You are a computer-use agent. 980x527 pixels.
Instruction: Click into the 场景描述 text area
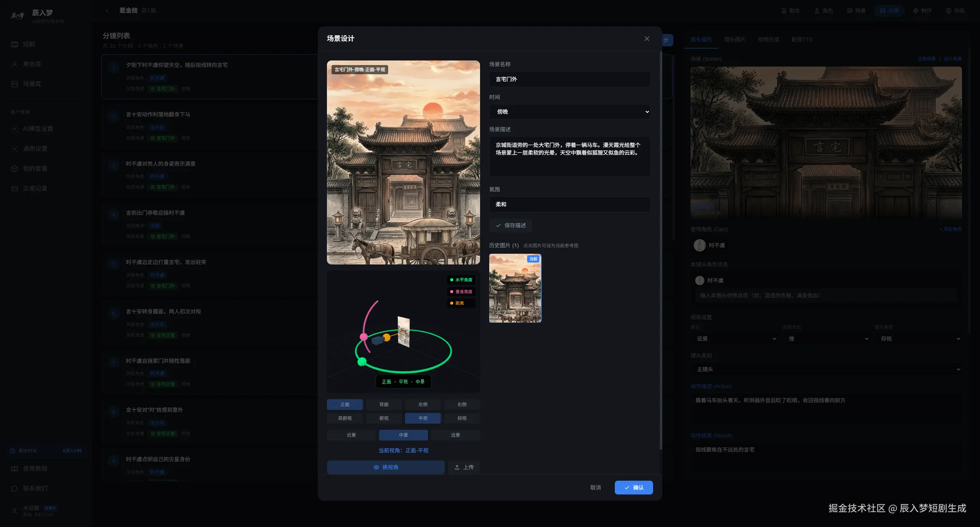point(570,157)
